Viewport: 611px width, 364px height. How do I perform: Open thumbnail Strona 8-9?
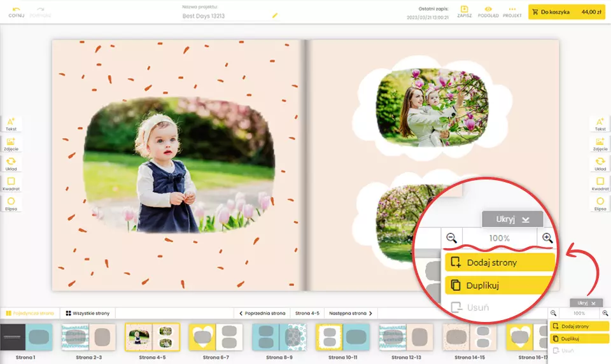(279, 337)
